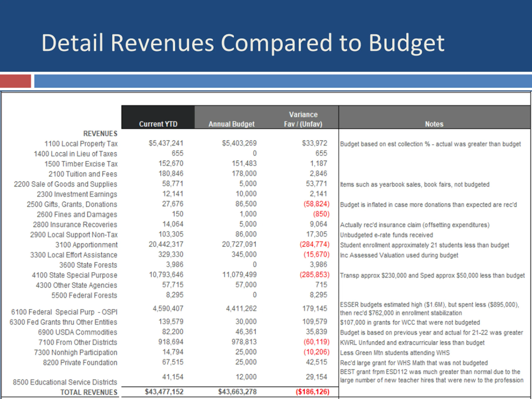Click the variance value 179,145
The width and height of the screenshot is (532, 399).
(315, 309)
